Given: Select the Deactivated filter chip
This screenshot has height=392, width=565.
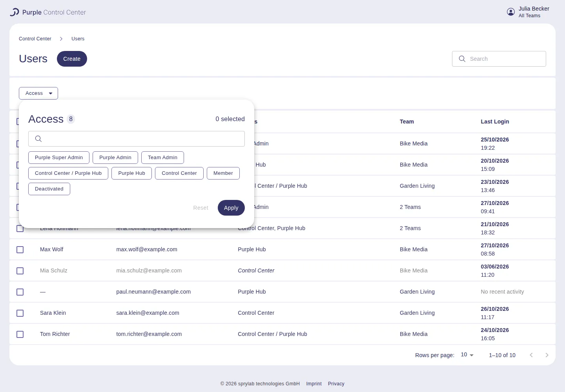Looking at the screenshot, I should coord(49,189).
